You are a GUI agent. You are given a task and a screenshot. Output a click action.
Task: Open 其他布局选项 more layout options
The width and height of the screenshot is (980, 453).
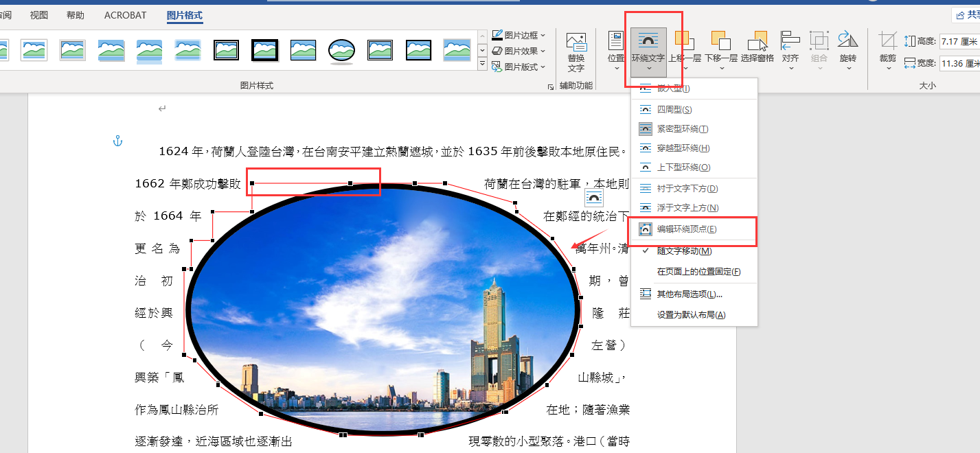click(694, 294)
